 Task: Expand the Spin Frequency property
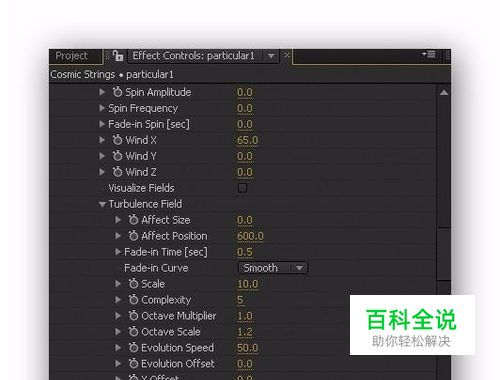tap(102, 108)
